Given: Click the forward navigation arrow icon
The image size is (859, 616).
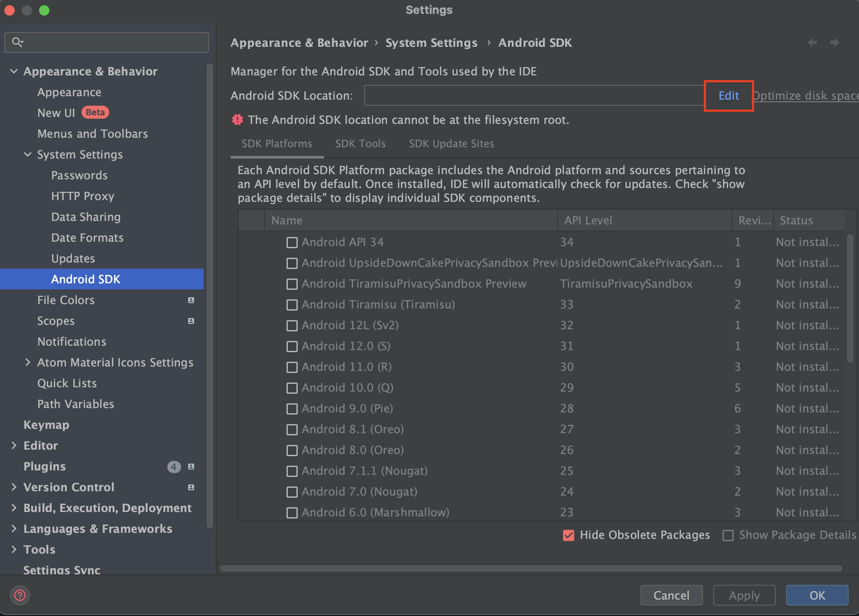Looking at the screenshot, I should 834,42.
